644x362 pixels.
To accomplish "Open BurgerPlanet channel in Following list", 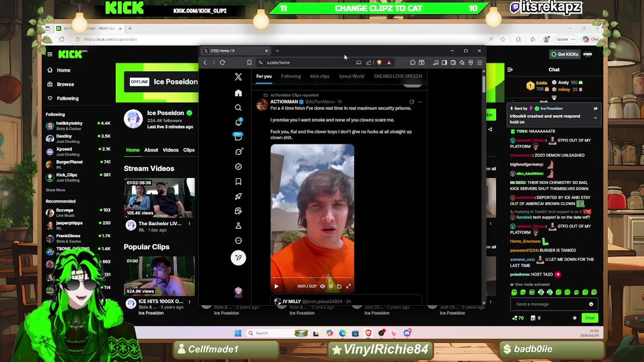I will click(x=78, y=164).
